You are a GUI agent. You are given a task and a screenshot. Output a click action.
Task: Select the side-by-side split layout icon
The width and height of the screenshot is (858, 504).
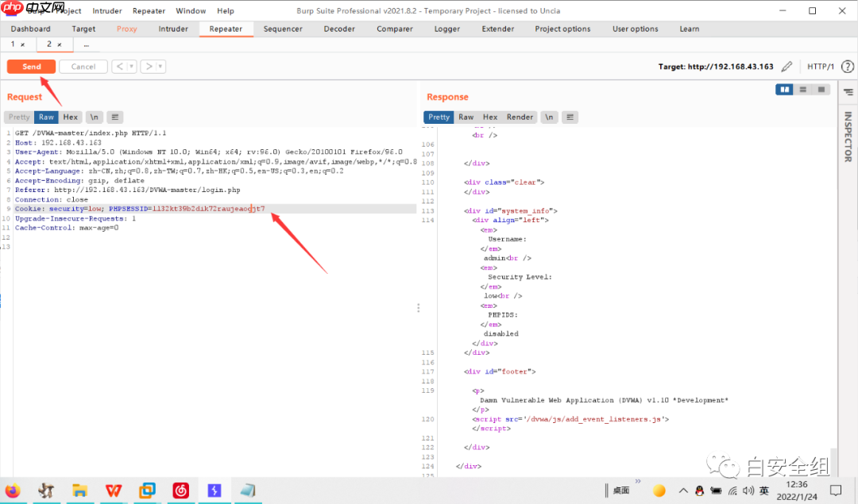(x=786, y=90)
